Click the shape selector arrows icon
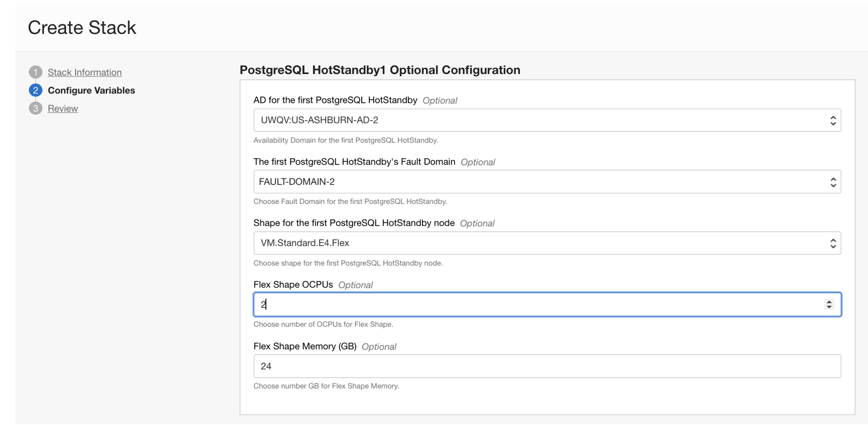 coord(833,244)
